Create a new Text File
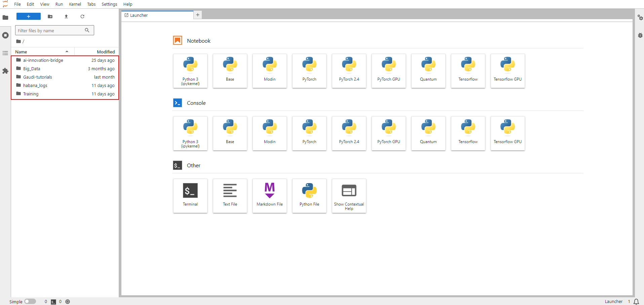The width and height of the screenshot is (644, 305). click(x=230, y=196)
